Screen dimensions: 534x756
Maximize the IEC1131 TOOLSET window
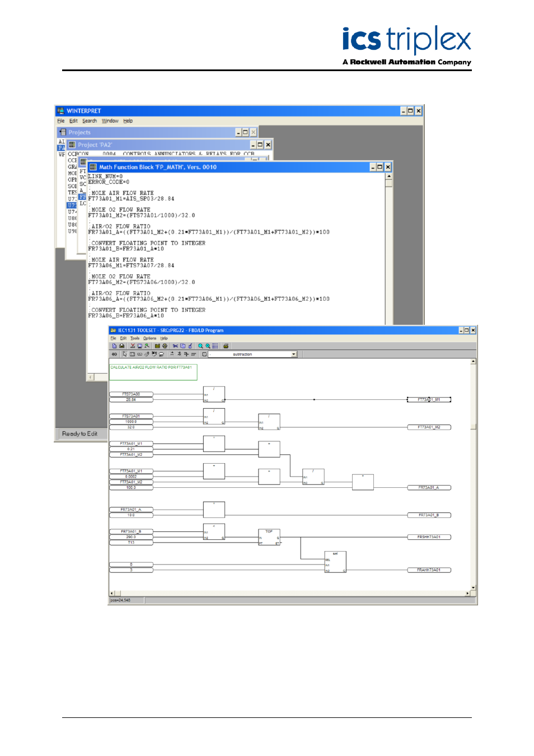[x=467, y=330]
